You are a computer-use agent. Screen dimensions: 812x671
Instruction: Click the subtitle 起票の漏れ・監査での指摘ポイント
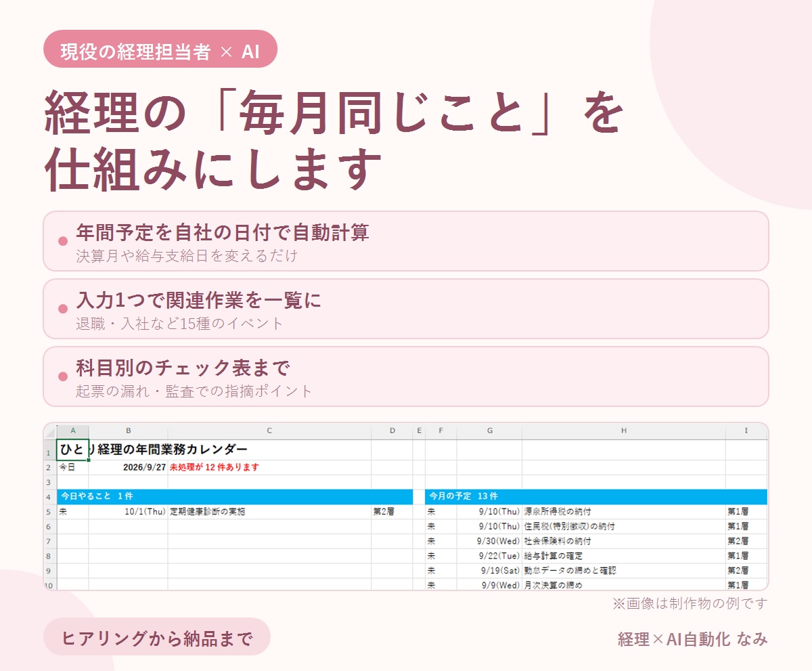click(195, 391)
